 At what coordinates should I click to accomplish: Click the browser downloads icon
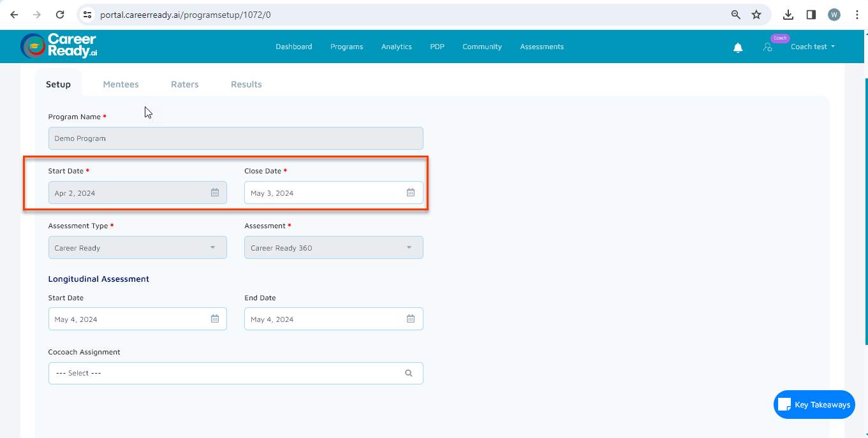788,14
